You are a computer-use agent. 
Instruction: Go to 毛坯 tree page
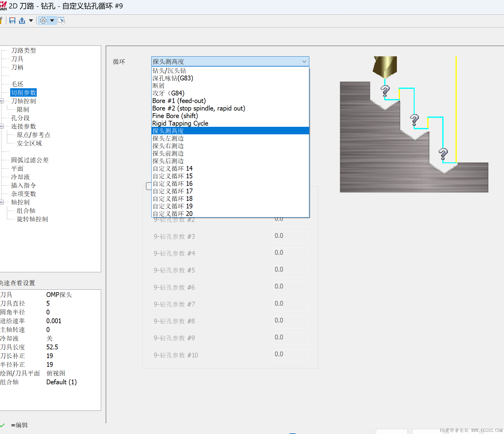[x=17, y=84]
